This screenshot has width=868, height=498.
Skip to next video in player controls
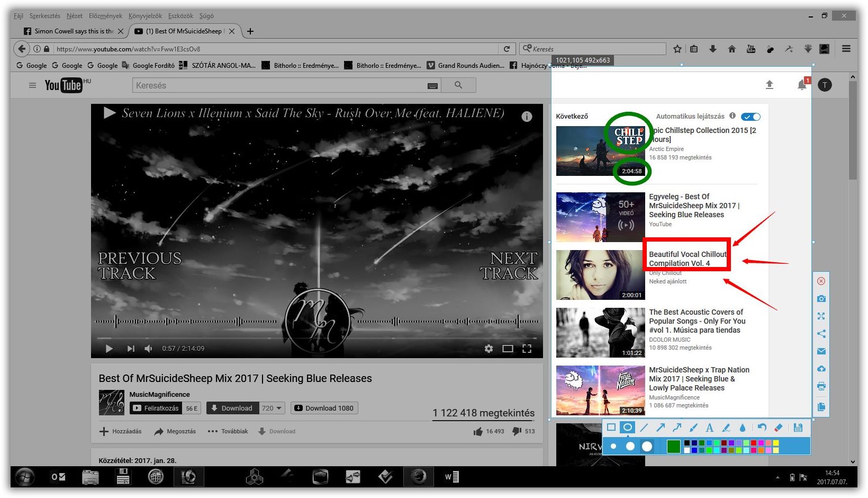click(130, 349)
